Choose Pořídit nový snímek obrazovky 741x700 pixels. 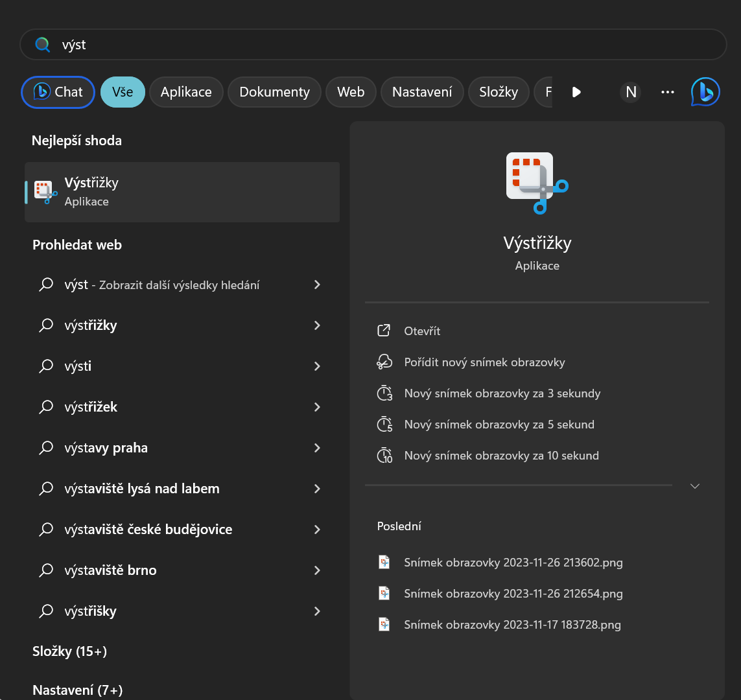click(x=484, y=362)
